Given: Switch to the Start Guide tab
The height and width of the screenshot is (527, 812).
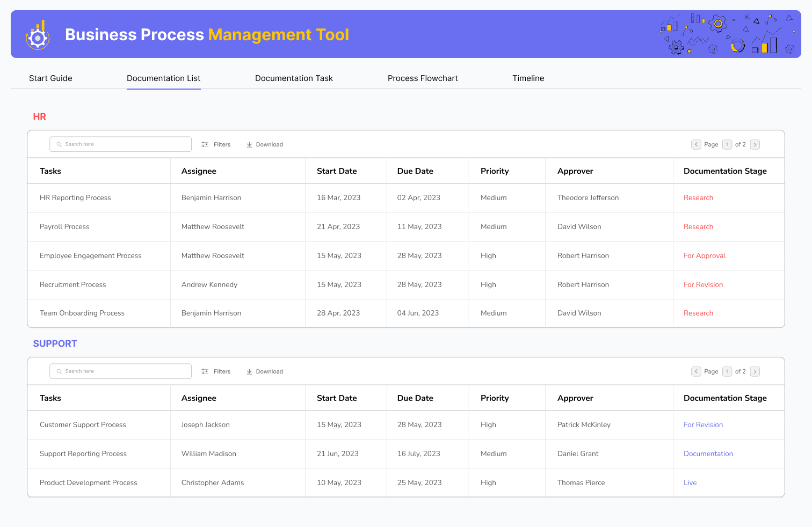Looking at the screenshot, I should tap(50, 78).
